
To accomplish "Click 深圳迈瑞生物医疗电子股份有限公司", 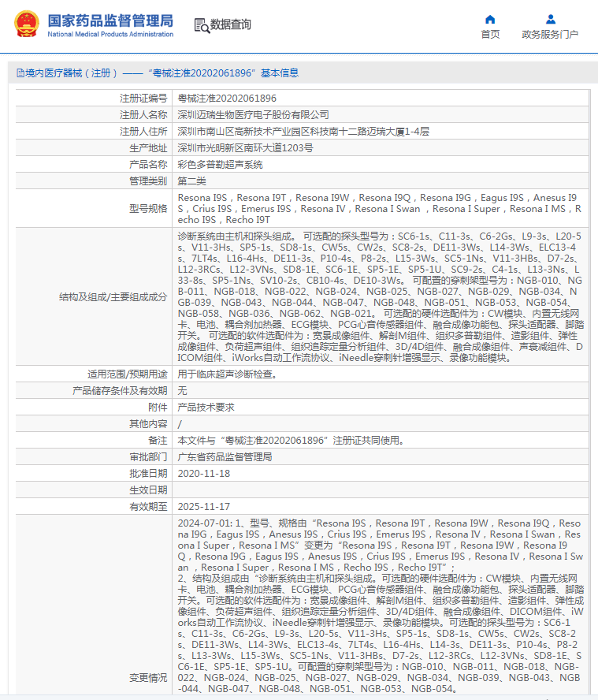I will pyautogui.click(x=254, y=115).
